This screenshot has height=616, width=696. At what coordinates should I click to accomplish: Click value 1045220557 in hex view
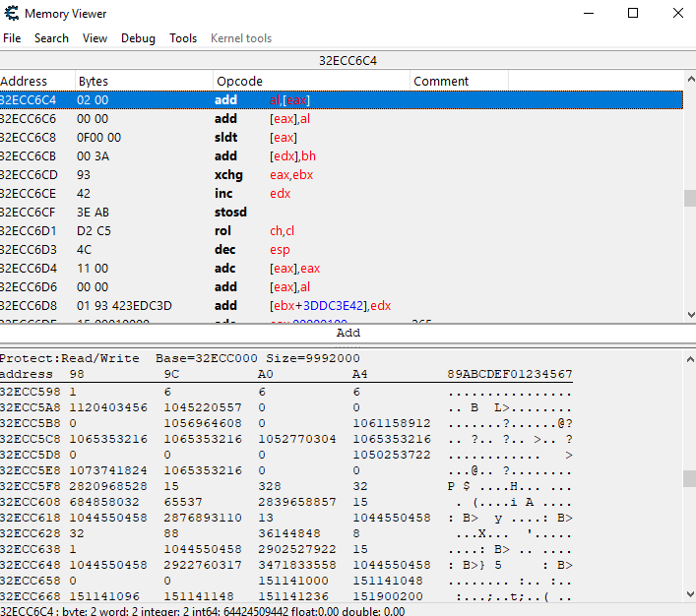pyautogui.click(x=203, y=407)
